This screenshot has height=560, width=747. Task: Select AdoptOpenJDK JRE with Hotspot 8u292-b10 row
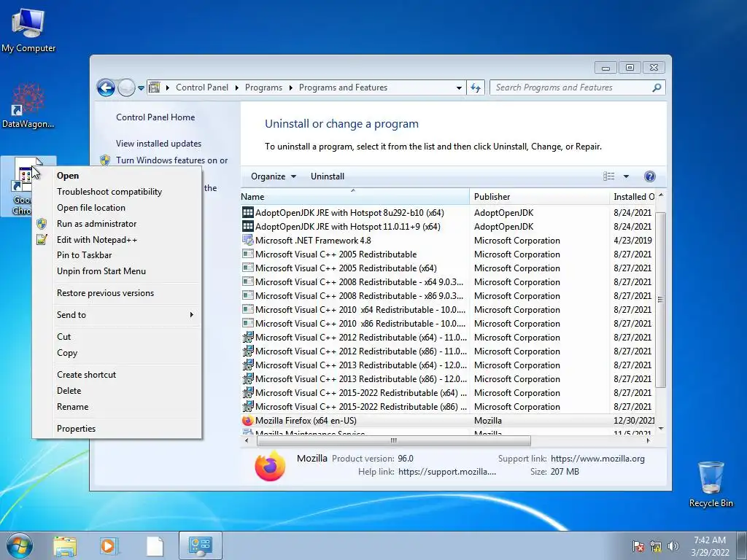pos(448,213)
